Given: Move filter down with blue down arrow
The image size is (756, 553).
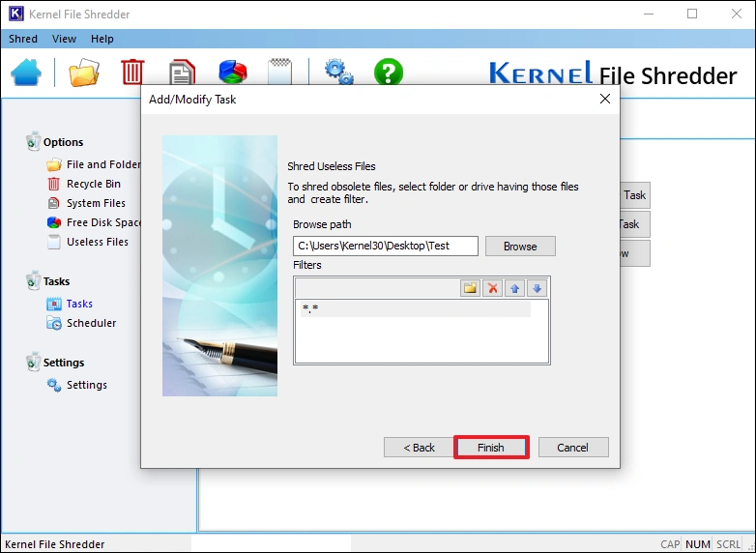Looking at the screenshot, I should tap(537, 288).
